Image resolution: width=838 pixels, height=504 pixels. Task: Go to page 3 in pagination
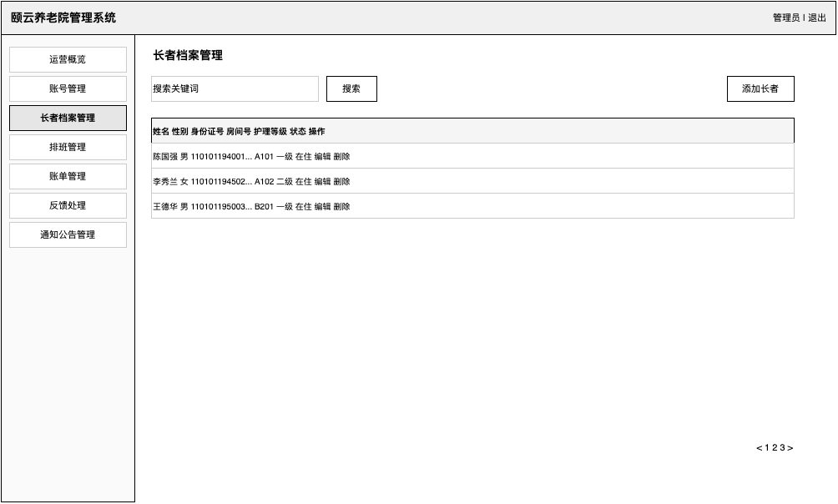782,447
